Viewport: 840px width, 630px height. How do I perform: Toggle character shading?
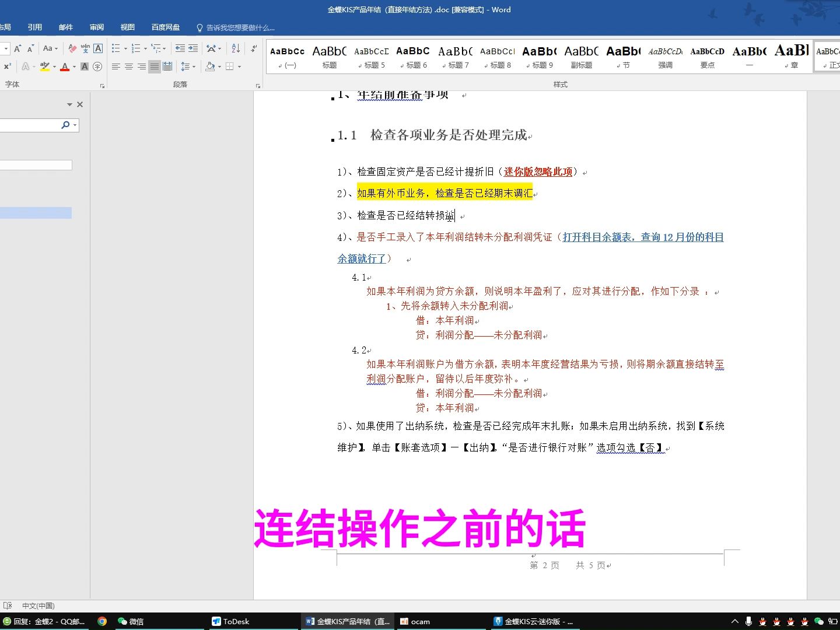(85, 66)
